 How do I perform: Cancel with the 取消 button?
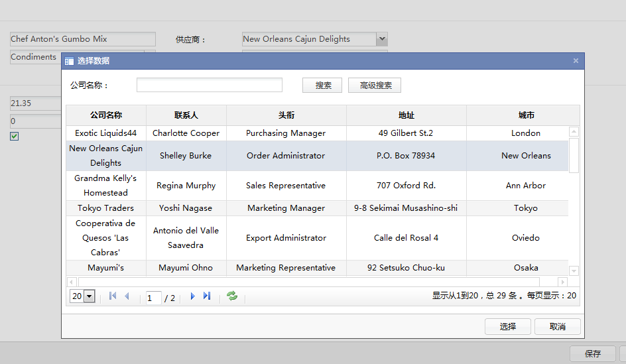[x=557, y=326]
